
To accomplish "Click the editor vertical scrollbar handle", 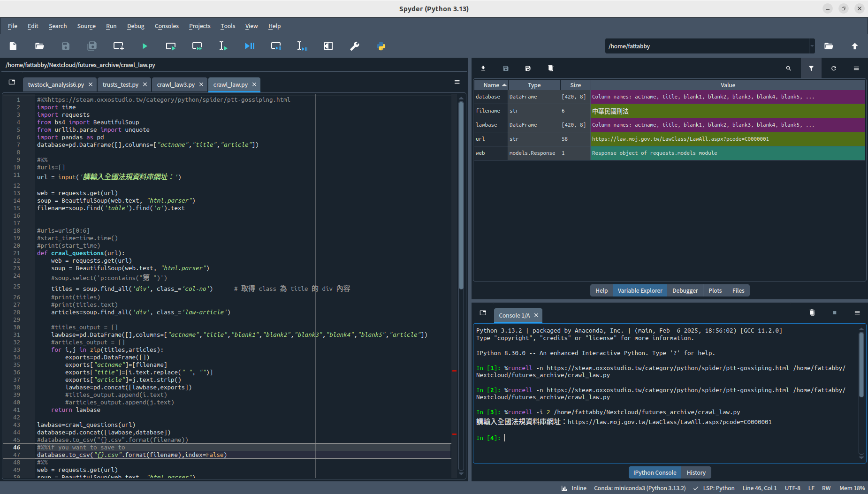I will pyautogui.click(x=461, y=195).
